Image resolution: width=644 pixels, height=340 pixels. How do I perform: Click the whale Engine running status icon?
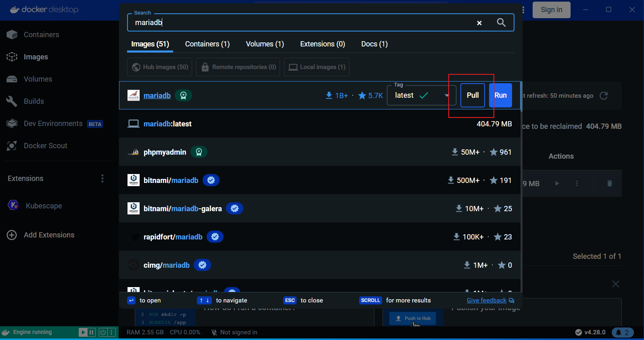6,332
